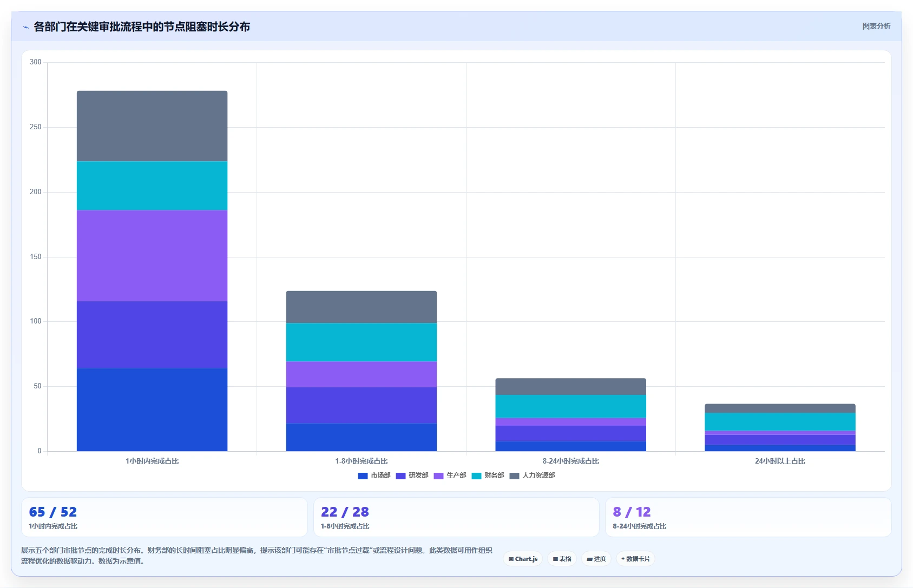Select the 进度 tag chip
913x588 pixels.
596,559
